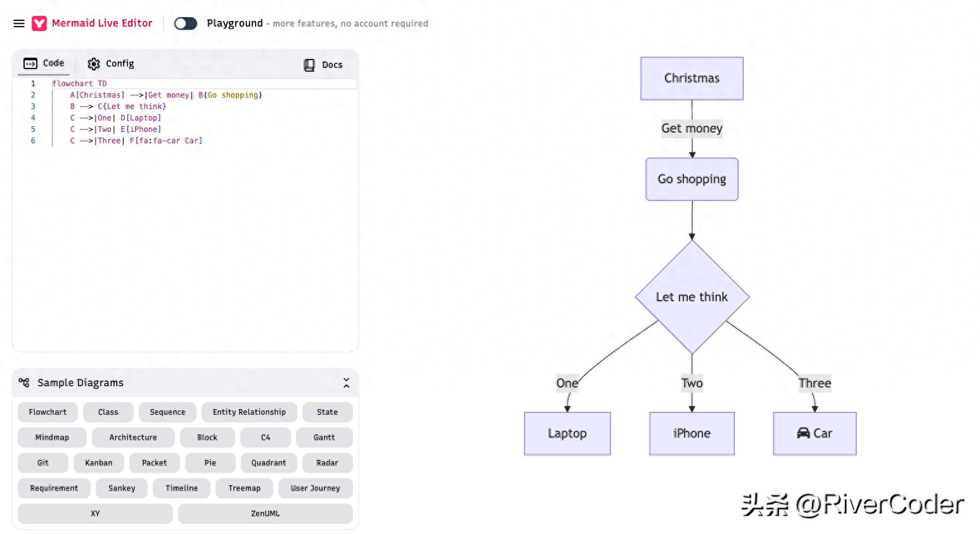The height and width of the screenshot is (534, 980).
Task: Click the car icon in diagram
Action: click(x=803, y=433)
